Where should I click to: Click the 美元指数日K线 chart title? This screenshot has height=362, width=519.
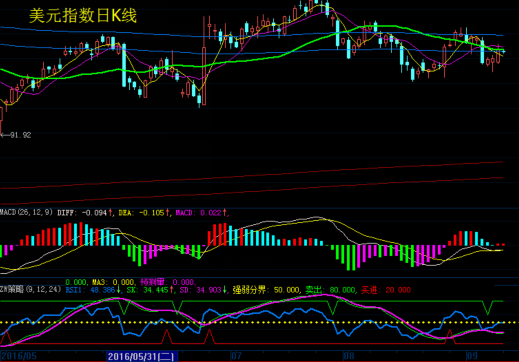(83, 16)
